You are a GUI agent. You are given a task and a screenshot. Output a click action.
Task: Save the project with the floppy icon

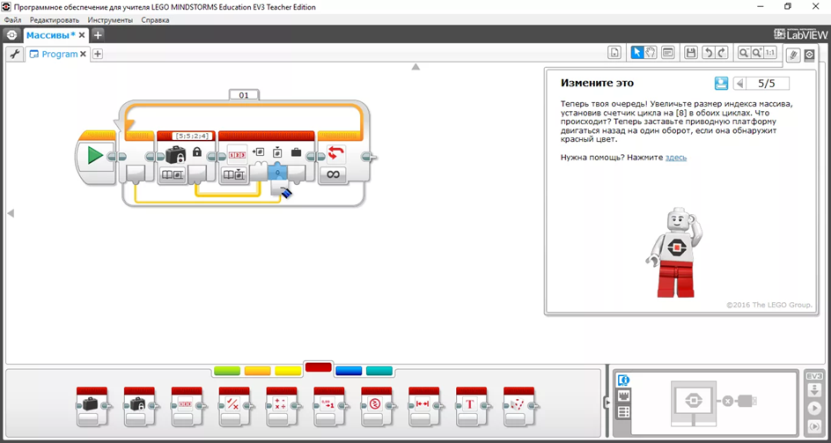click(x=691, y=52)
